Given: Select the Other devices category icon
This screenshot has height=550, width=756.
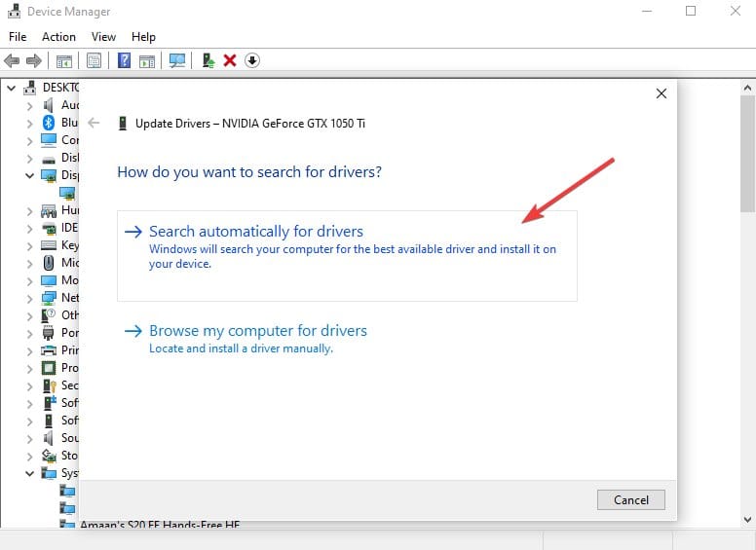Looking at the screenshot, I should (x=49, y=315).
